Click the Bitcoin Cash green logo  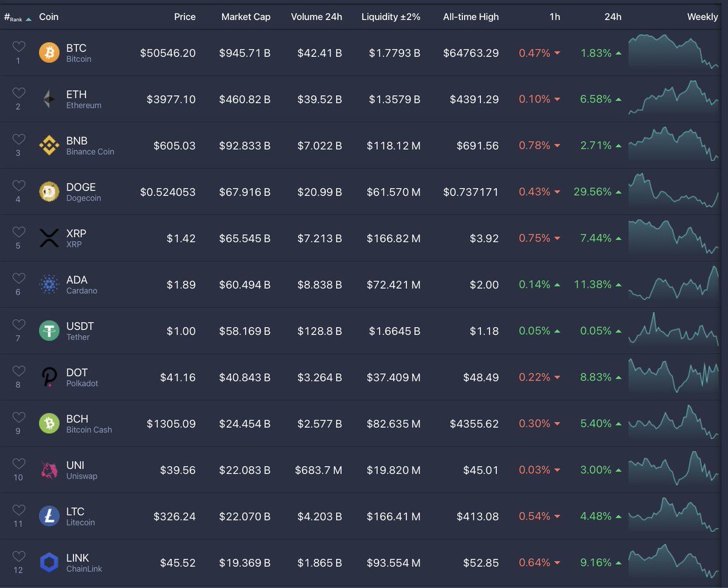coord(49,424)
